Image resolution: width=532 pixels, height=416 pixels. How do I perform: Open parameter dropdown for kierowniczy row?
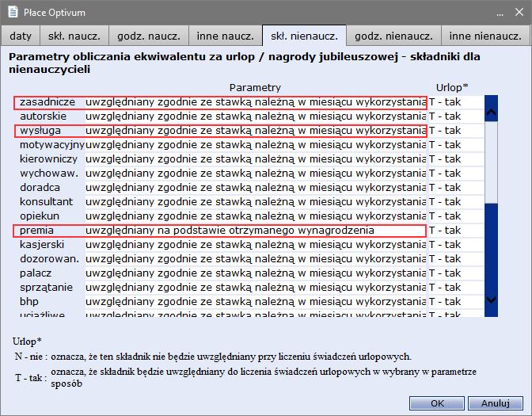pos(256,159)
